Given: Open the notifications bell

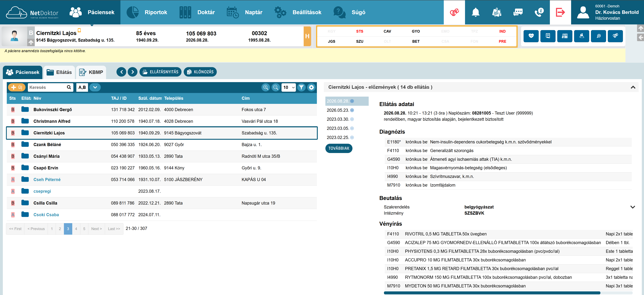Looking at the screenshot, I should click(475, 12).
